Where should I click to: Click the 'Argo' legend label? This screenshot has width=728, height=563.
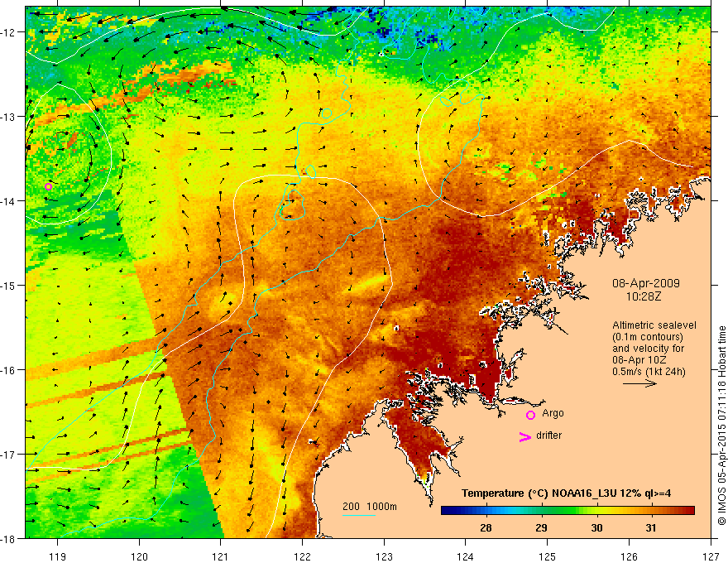click(x=553, y=413)
